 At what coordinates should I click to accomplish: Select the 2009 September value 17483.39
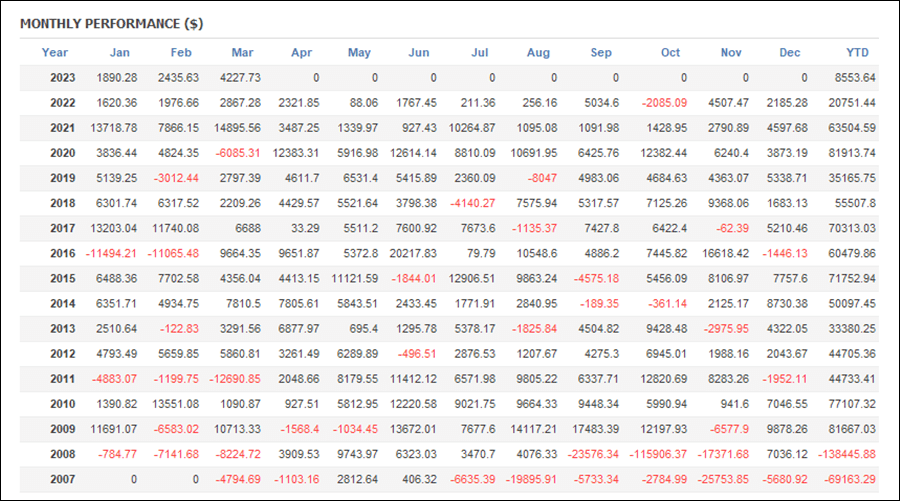tap(595, 429)
